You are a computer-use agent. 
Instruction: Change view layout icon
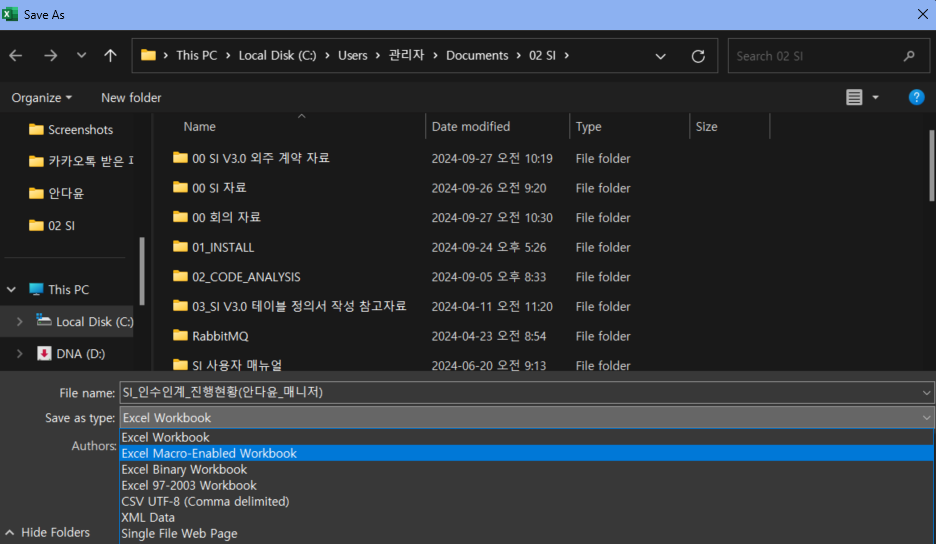click(x=854, y=97)
